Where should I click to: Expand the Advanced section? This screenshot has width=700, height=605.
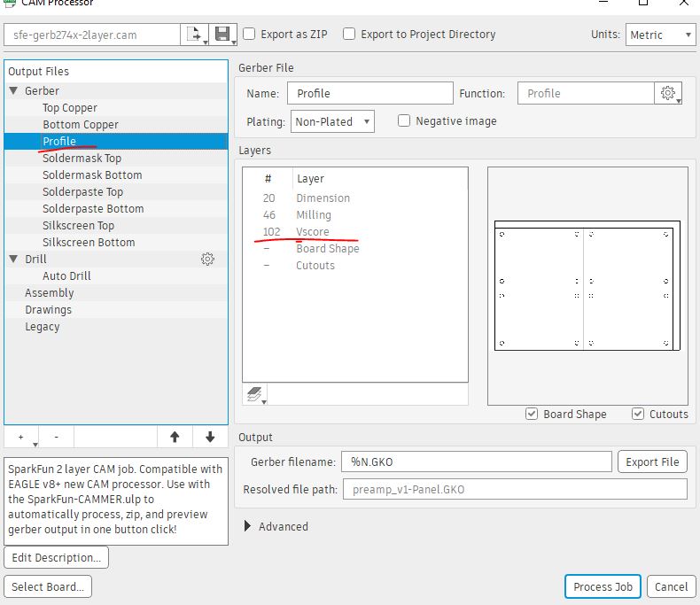[x=247, y=526]
